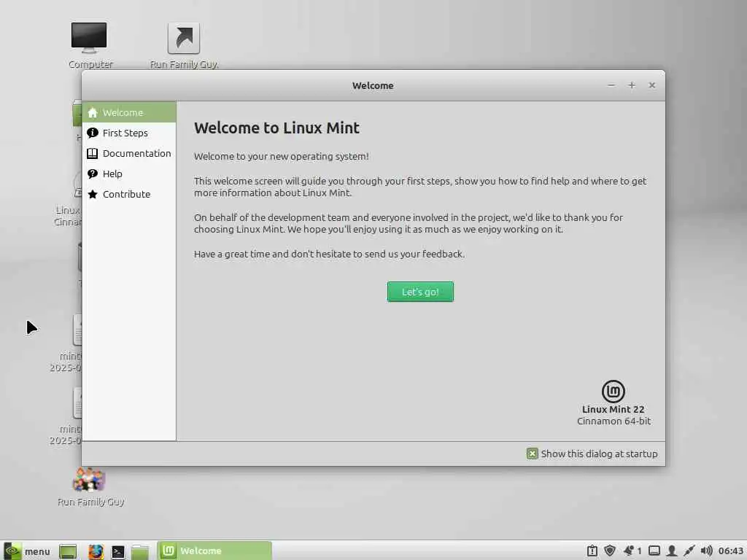The height and width of the screenshot is (560, 747).
Task: Launch Firefox from the taskbar
Action: click(x=96, y=551)
